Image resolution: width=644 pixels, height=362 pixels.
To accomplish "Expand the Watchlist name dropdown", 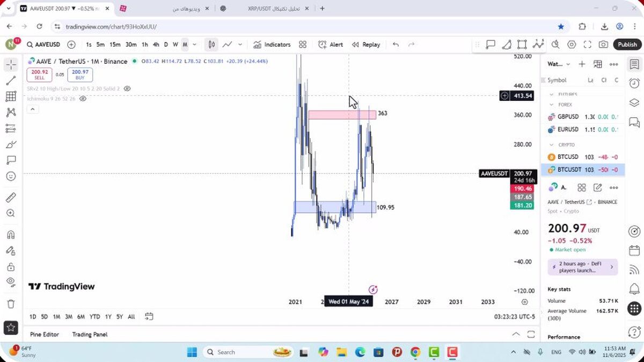I will 559,64.
